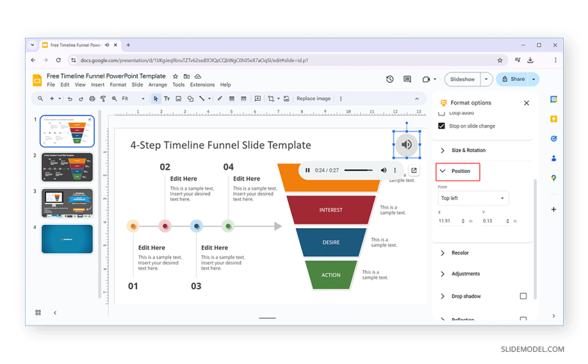588x364 pixels.
Task: Open the audio in new window icon
Action: point(414,171)
